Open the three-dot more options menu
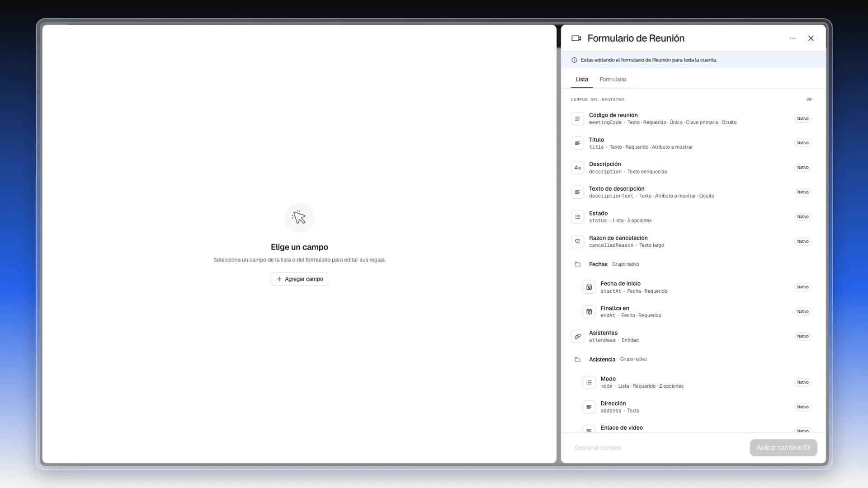Image resolution: width=868 pixels, height=488 pixels. pos(793,38)
